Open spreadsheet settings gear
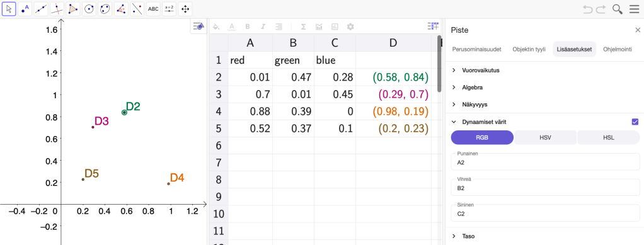The width and height of the screenshot is (644, 245). [350, 26]
